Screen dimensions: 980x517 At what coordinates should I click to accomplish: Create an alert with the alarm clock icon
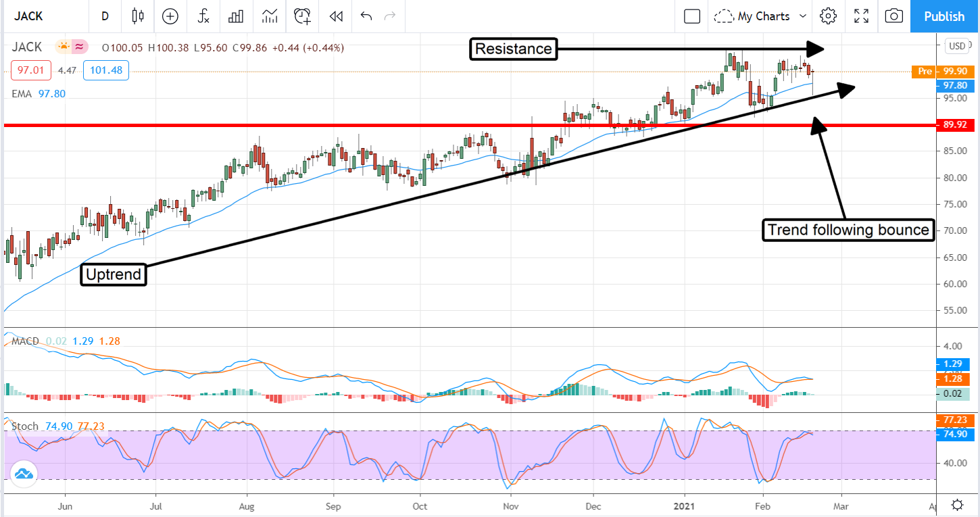303,16
